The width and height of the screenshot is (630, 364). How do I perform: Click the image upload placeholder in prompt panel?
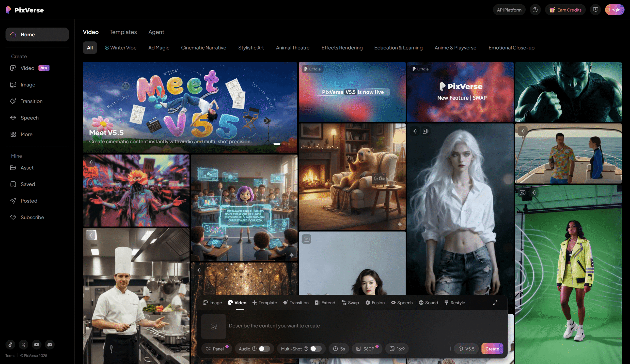pos(214,326)
